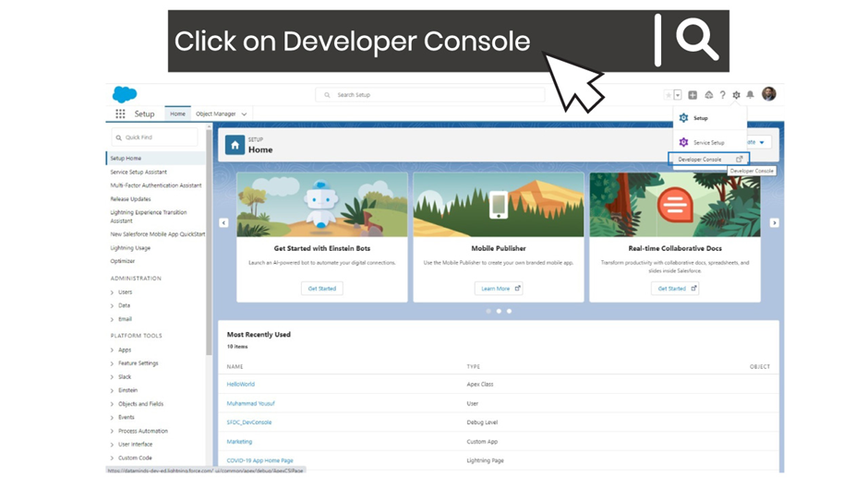The image size is (868, 488).
Task: Open Service Setup Assistant in sidebar
Action: (139, 173)
